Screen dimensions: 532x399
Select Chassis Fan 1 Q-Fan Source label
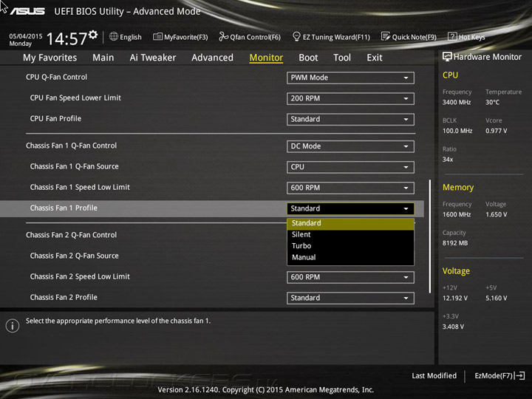75,166
